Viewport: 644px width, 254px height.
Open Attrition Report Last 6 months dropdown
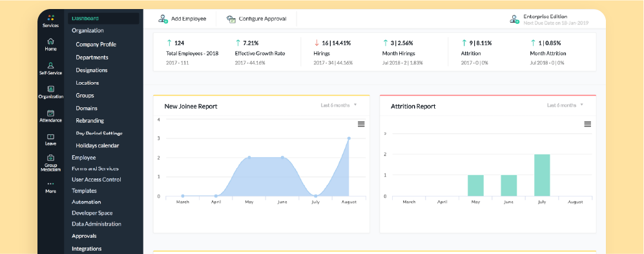pos(565,105)
